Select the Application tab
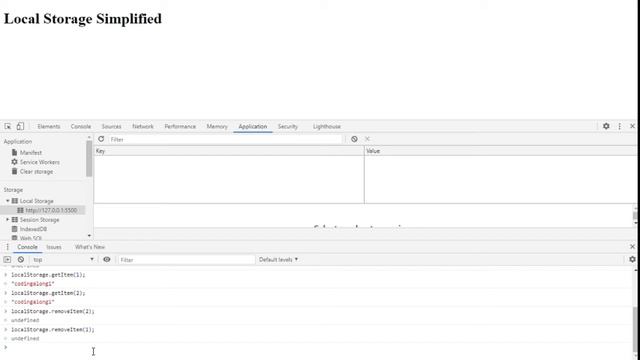Screen dimensions: 640x360 point(253,127)
